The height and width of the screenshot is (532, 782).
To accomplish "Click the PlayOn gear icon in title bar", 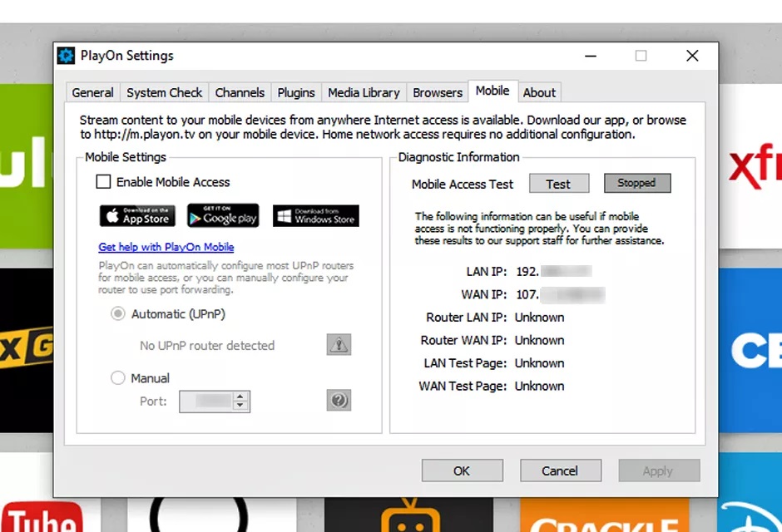I will click(67, 56).
